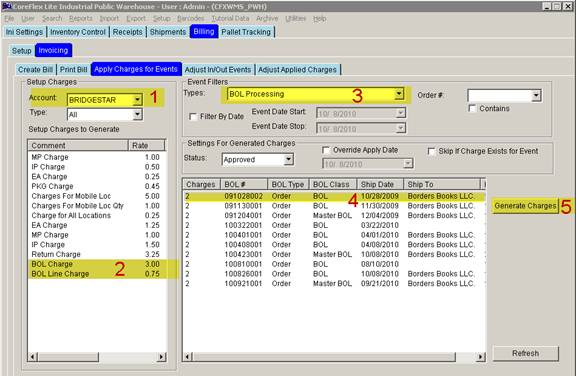This screenshot has width=576, height=376.
Task: Select Apply Charges for Events tab
Action: [136, 69]
